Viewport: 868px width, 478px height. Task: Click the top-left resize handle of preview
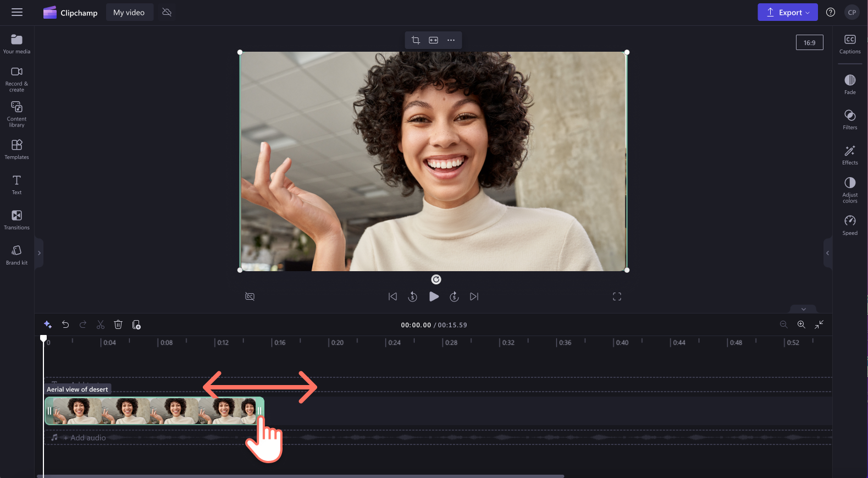(240, 52)
